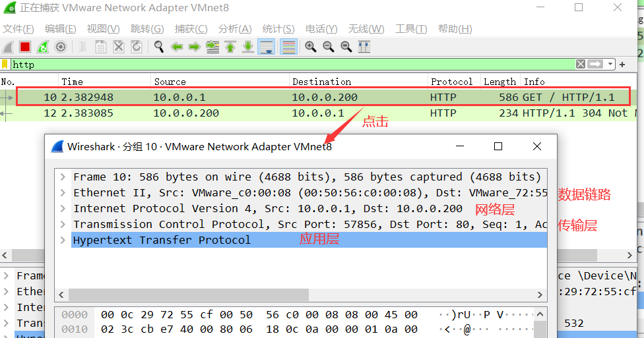Sort by the Source column header
Screen dimensions: 644x338
point(220,82)
